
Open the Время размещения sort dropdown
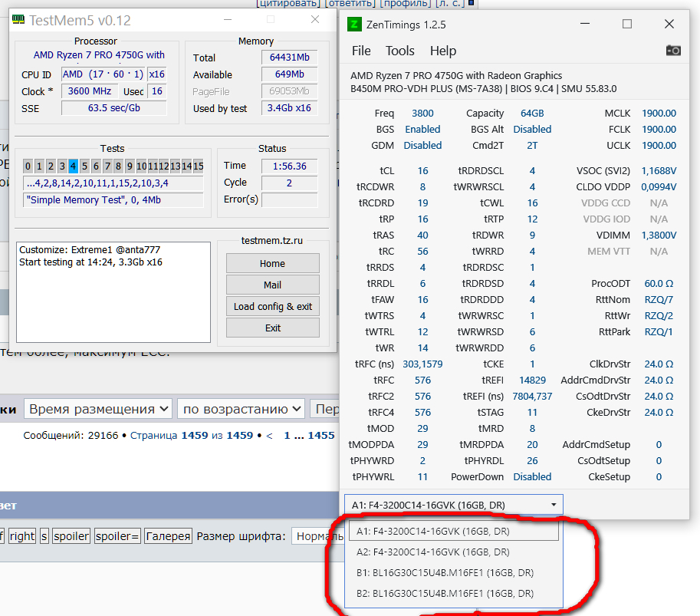point(98,409)
